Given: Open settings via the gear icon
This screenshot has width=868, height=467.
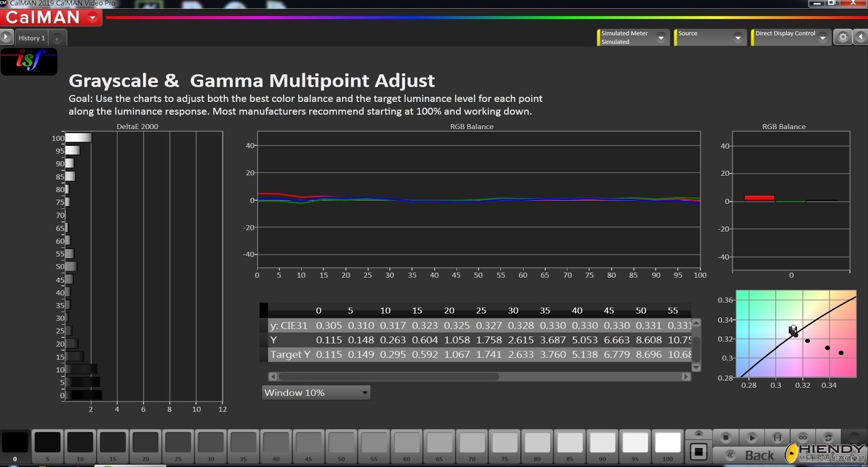Looking at the screenshot, I should point(843,37).
